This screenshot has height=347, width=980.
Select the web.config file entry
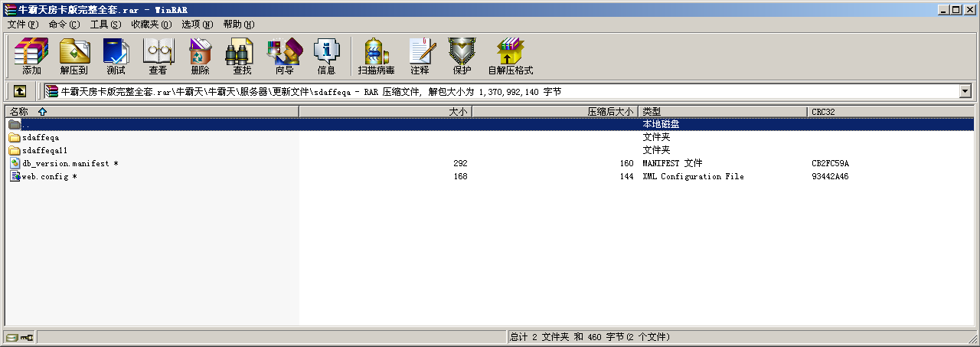(x=44, y=177)
